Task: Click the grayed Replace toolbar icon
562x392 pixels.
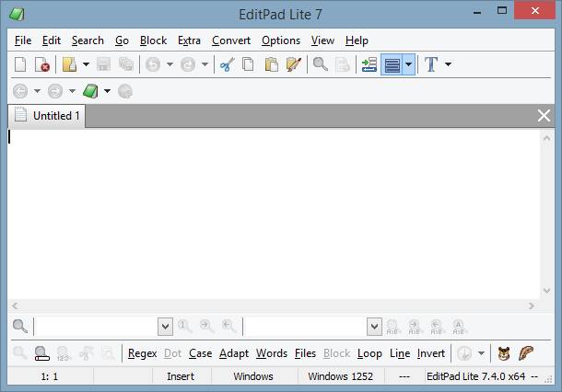Action: 343,64
